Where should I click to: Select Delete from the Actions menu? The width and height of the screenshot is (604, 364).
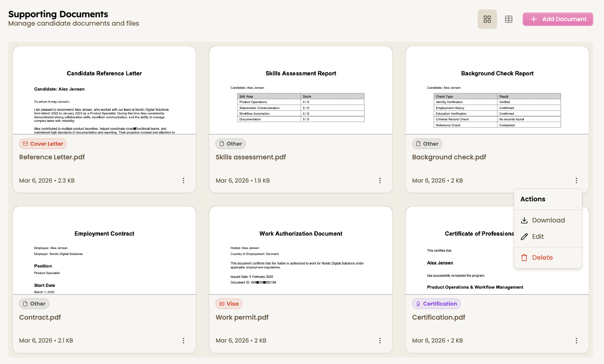point(542,257)
